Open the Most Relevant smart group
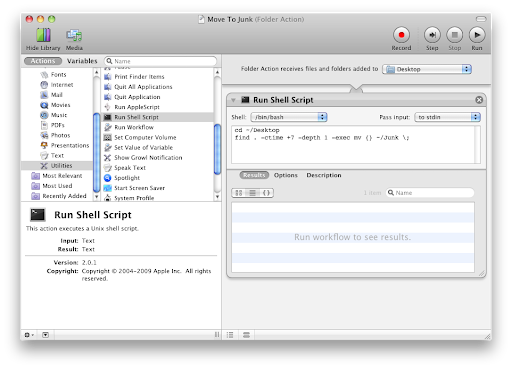This screenshot has width=512, height=369. point(62,176)
